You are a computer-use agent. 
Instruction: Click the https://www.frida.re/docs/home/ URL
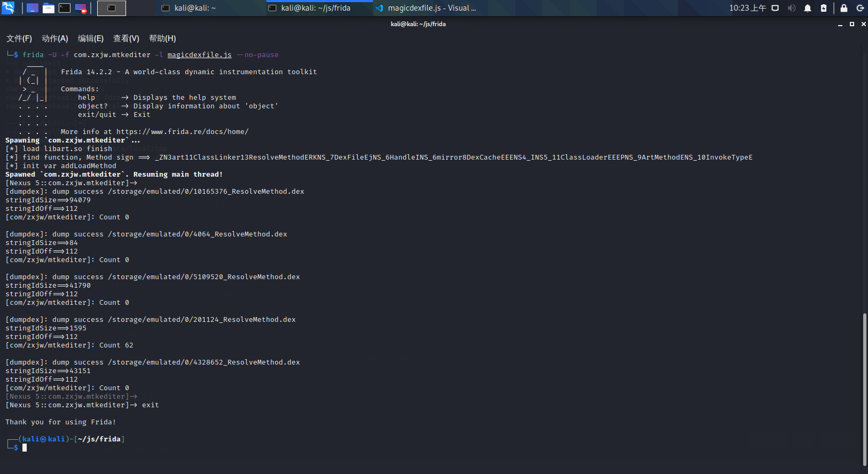click(183, 132)
